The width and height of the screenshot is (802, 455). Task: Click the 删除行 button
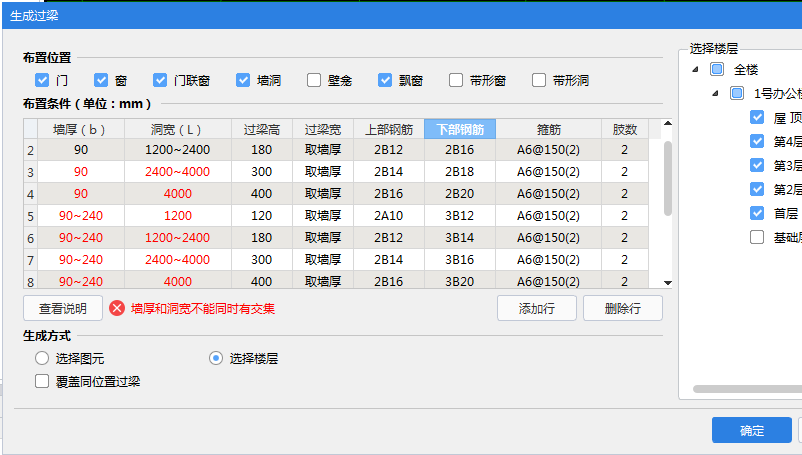pos(622,308)
